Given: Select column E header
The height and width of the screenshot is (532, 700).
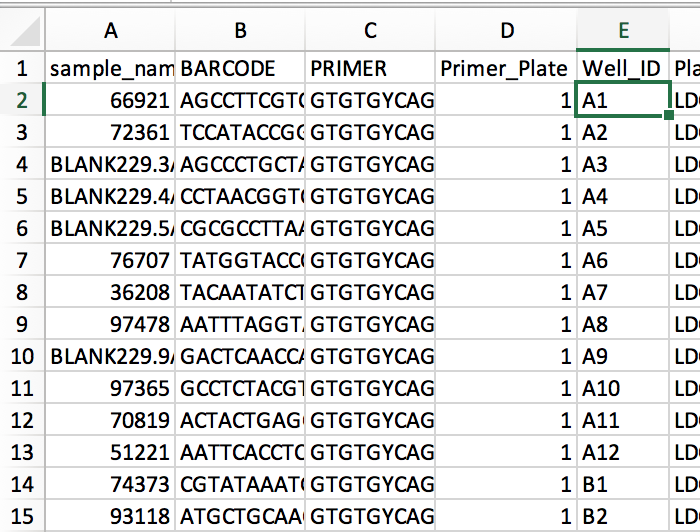Looking at the screenshot, I should coord(623,30).
